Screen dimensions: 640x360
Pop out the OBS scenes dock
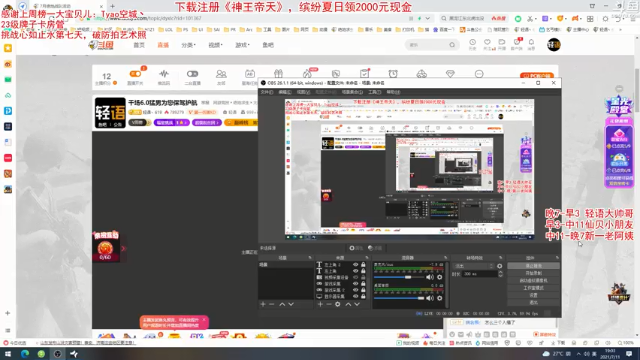[x=310, y=258]
